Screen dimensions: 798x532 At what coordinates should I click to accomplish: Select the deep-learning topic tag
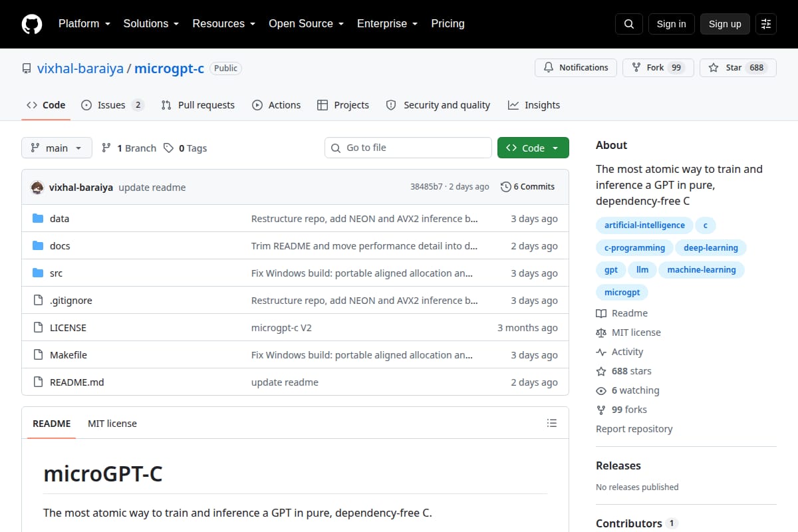pos(711,248)
